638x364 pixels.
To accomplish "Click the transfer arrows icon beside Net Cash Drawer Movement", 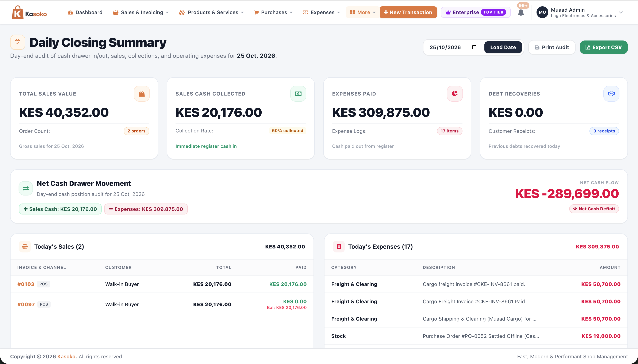I will point(26,189).
